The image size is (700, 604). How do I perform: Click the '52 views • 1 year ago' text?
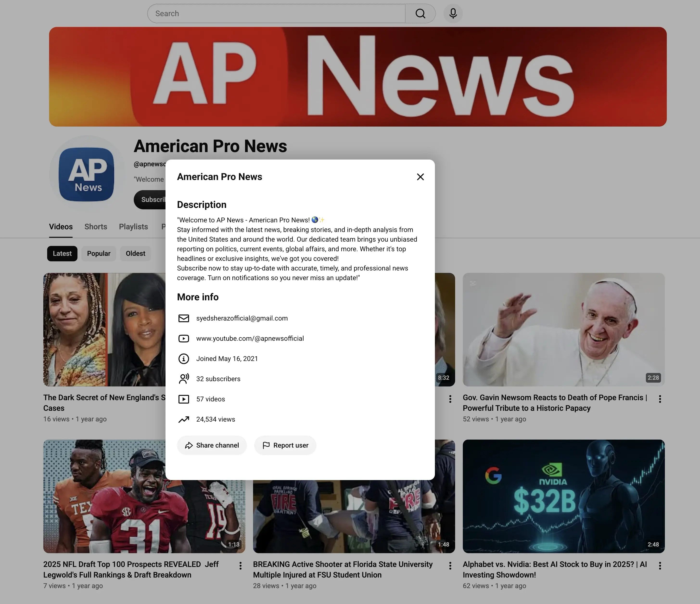coord(494,419)
